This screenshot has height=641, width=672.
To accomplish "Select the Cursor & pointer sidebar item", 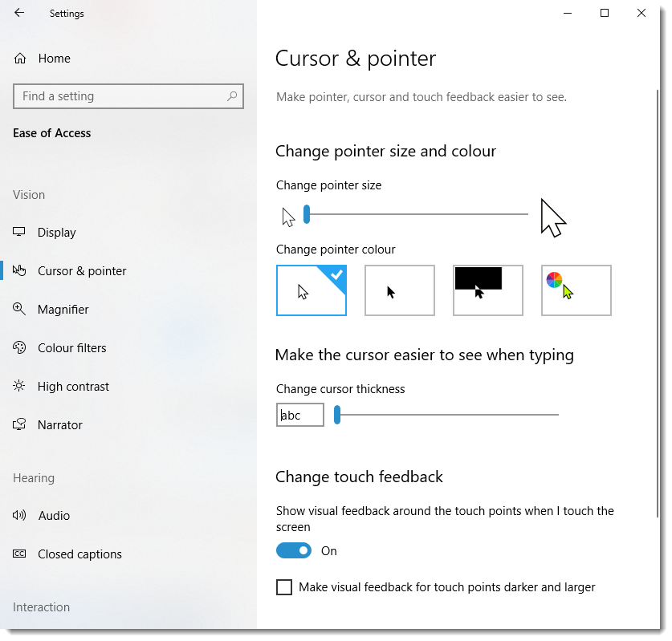I will (x=81, y=271).
